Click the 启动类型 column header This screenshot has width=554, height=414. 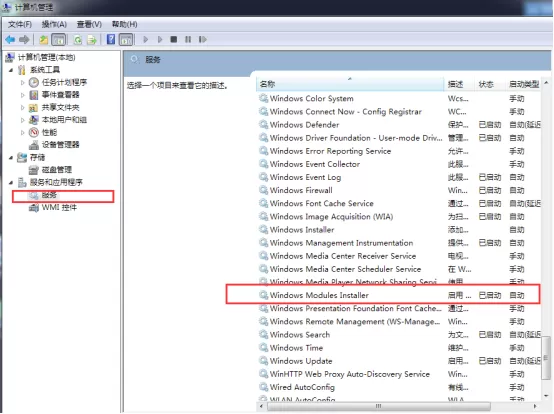pos(523,84)
